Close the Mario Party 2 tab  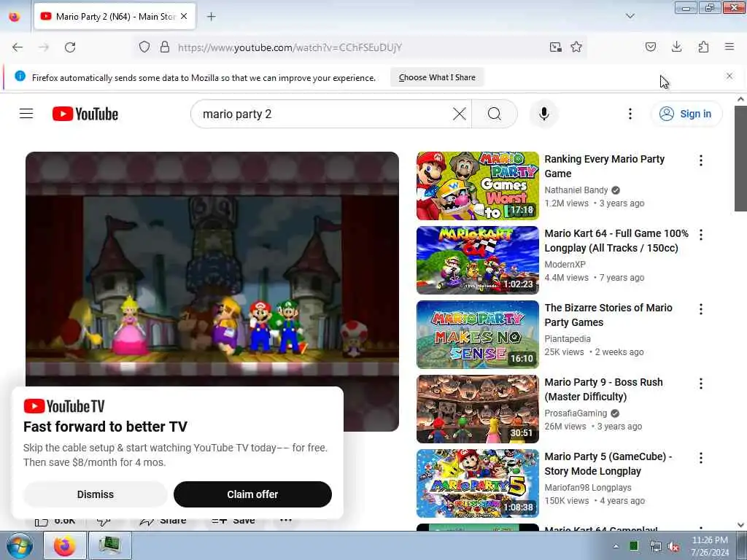[x=184, y=17]
